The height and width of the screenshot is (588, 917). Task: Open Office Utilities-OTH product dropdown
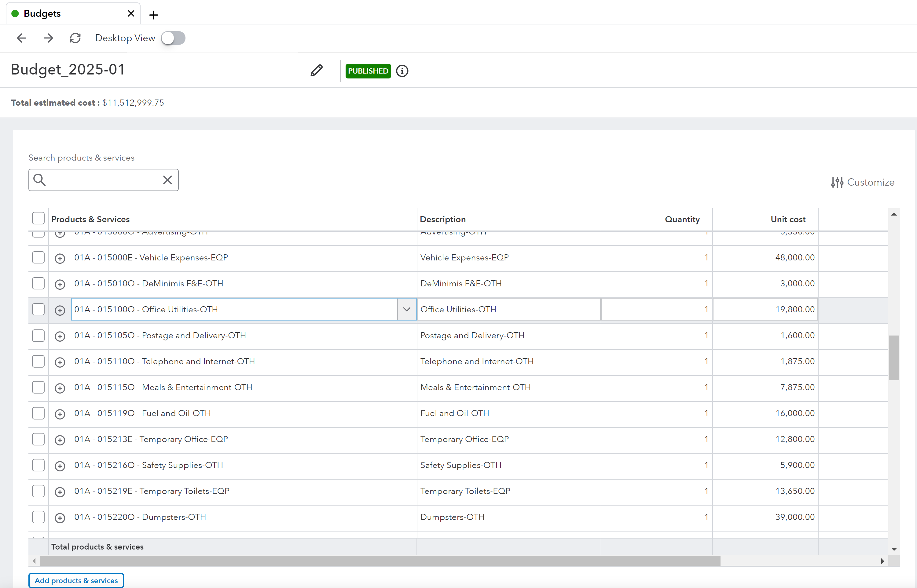tap(406, 309)
